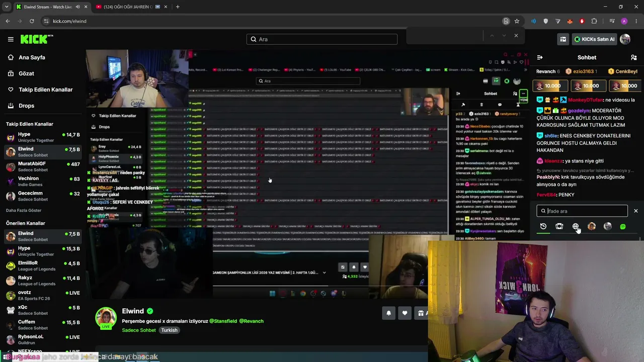
Task: Close the find-in-page bar
Action: 516,36
